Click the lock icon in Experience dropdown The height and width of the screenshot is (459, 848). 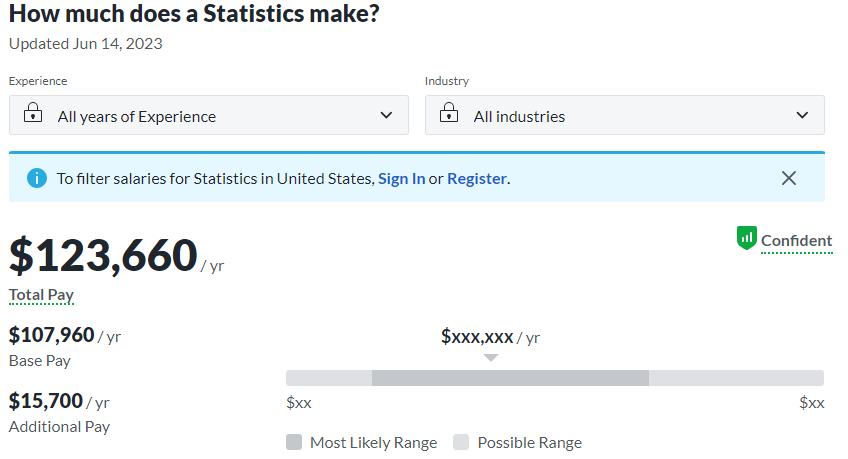33,113
